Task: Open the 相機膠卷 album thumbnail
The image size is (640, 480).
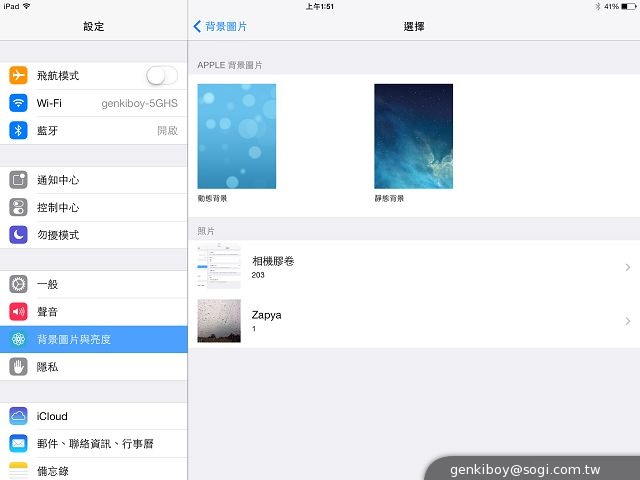Action: click(x=219, y=267)
